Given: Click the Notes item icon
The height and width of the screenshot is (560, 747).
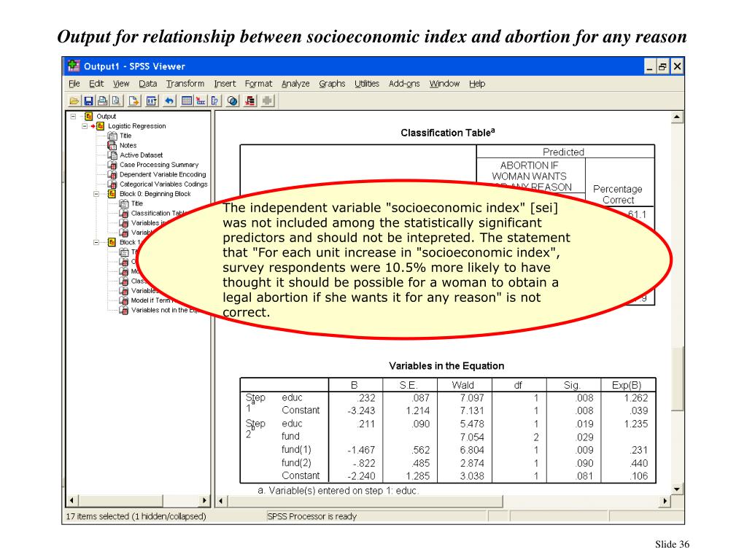Looking at the screenshot, I should [112, 145].
